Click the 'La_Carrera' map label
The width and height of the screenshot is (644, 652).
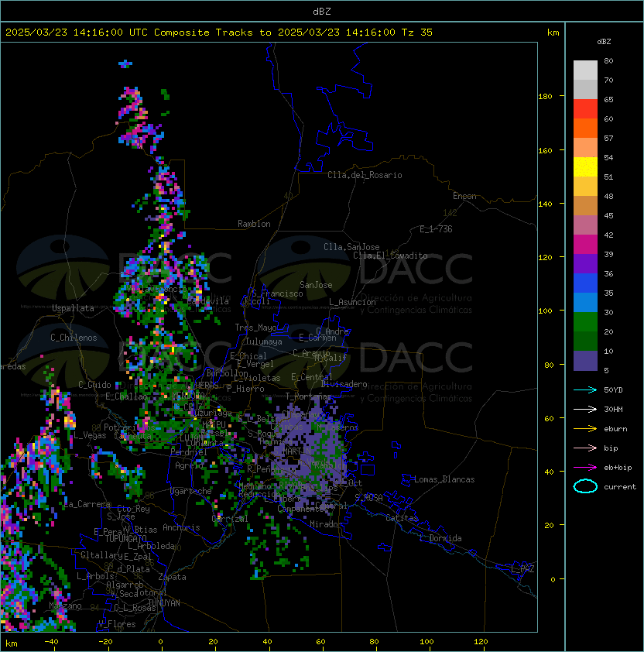(x=87, y=505)
